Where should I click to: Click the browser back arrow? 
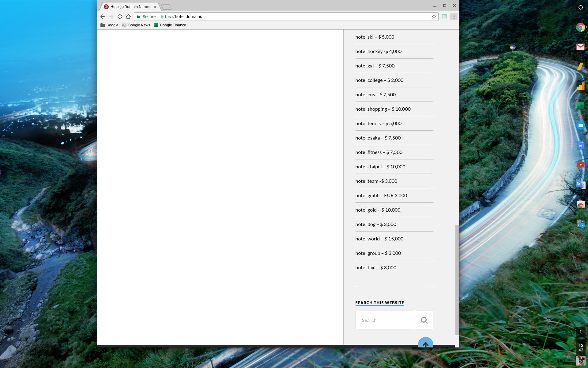pyautogui.click(x=103, y=17)
